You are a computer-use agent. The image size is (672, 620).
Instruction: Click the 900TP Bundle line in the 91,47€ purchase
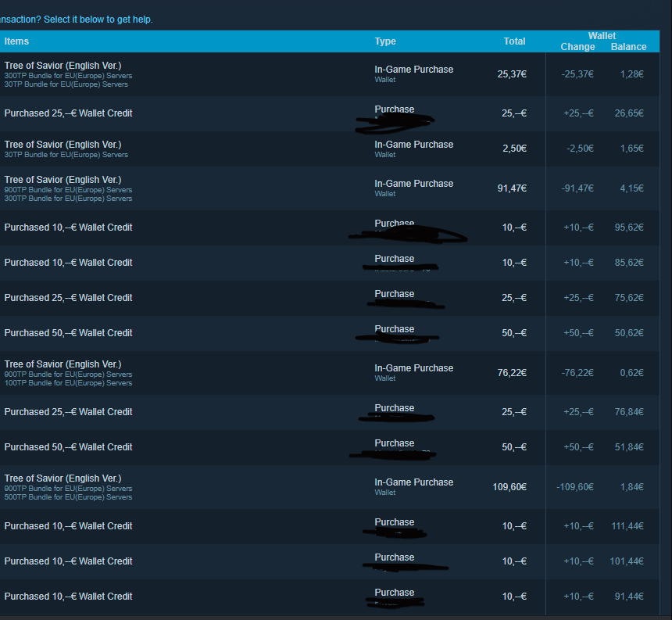pos(68,190)
